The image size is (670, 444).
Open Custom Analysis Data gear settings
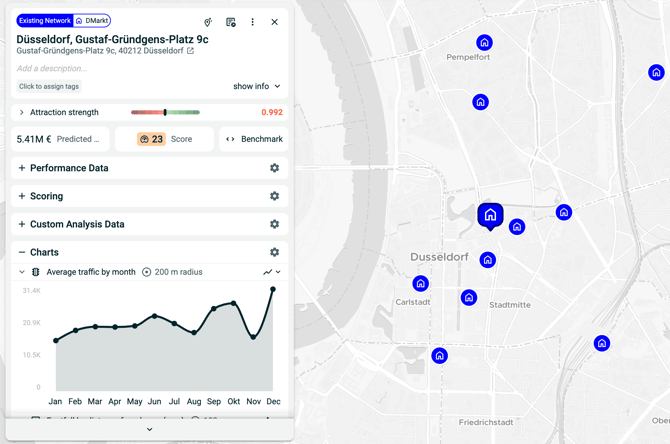[x=274, y=224]
